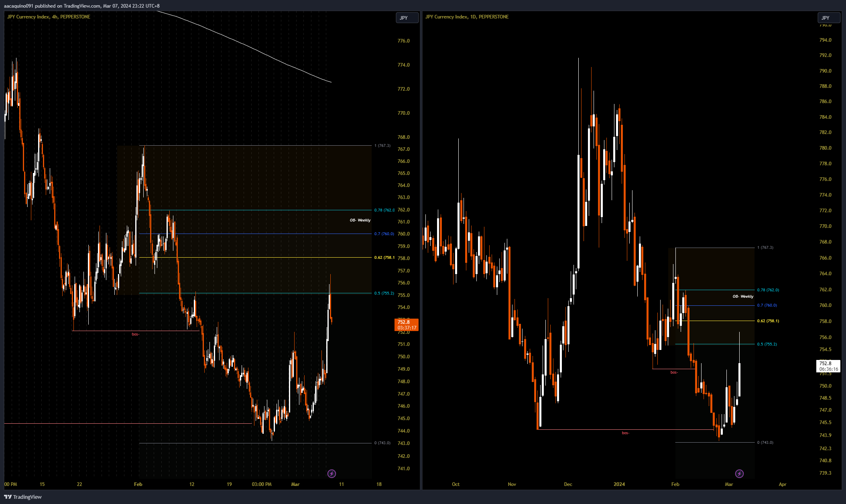Viewport: 846px width, 504px height.
Task: Click the orange 752.8 price label on 4h chart
Action: click(x=407, y=325)
